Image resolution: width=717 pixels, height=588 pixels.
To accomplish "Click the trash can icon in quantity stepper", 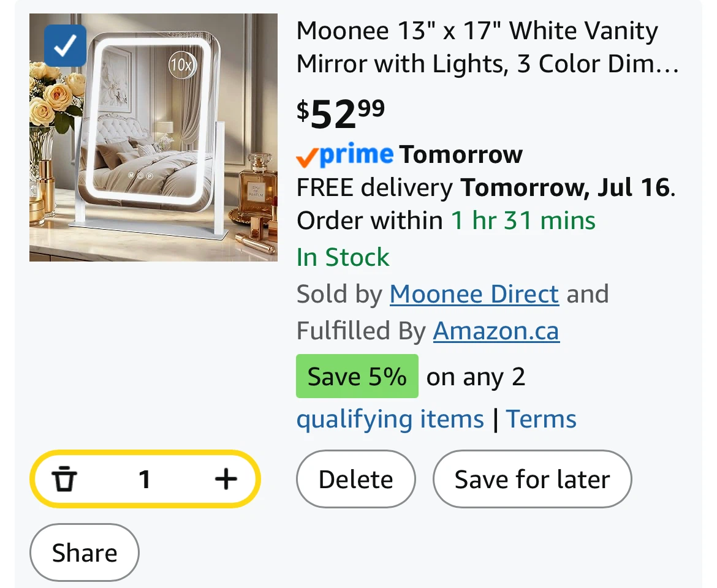I will coord(64,479).
